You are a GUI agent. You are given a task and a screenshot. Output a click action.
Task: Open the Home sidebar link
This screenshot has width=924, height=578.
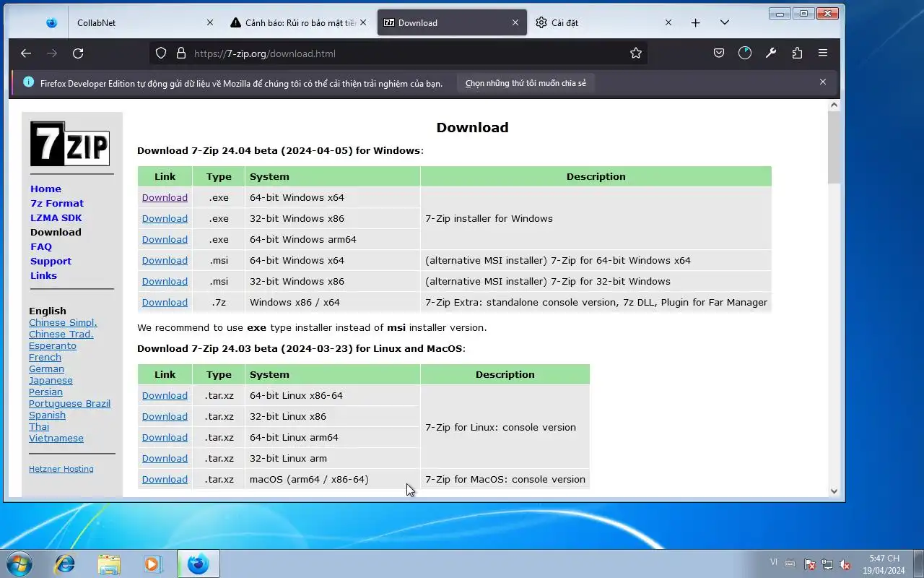(45, 189)
